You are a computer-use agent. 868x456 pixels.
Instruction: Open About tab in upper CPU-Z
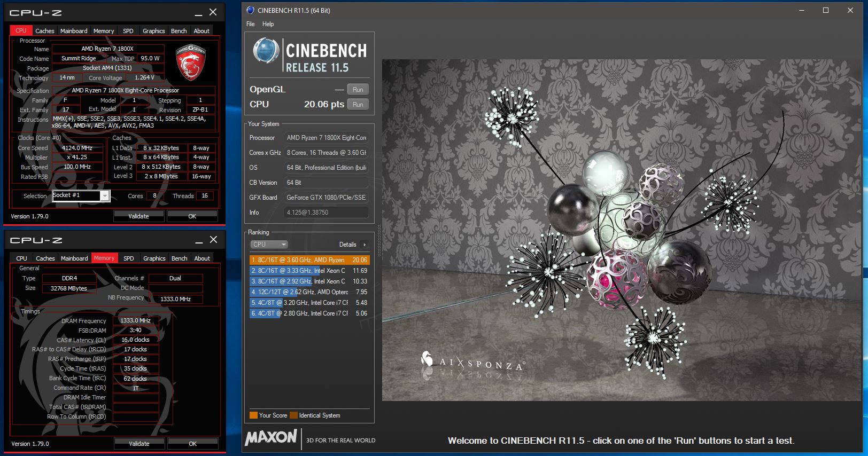pyautogui.click(x=201, y=31)
